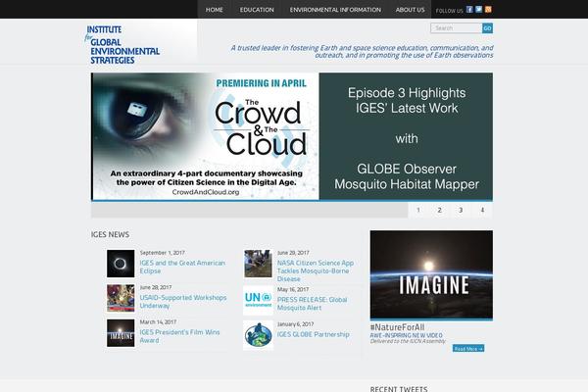Open the ENVIRONMENTAL INFORMATION menu item

335,10
